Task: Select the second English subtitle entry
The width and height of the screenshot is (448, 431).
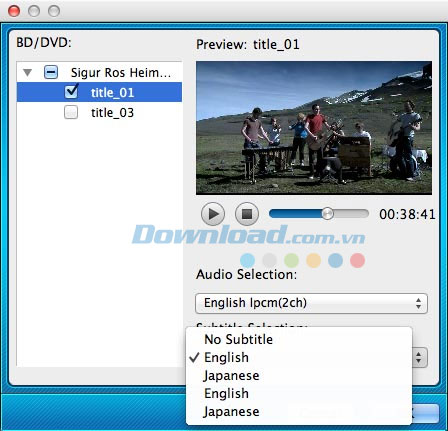Action: click(226, 393)
